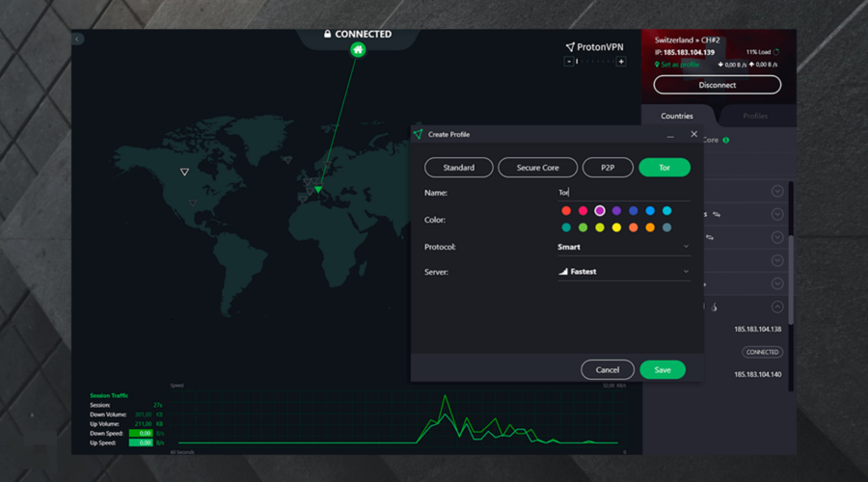868x482 pixels.
Task: Pick the red color swatch
Action: coord(566,210)
